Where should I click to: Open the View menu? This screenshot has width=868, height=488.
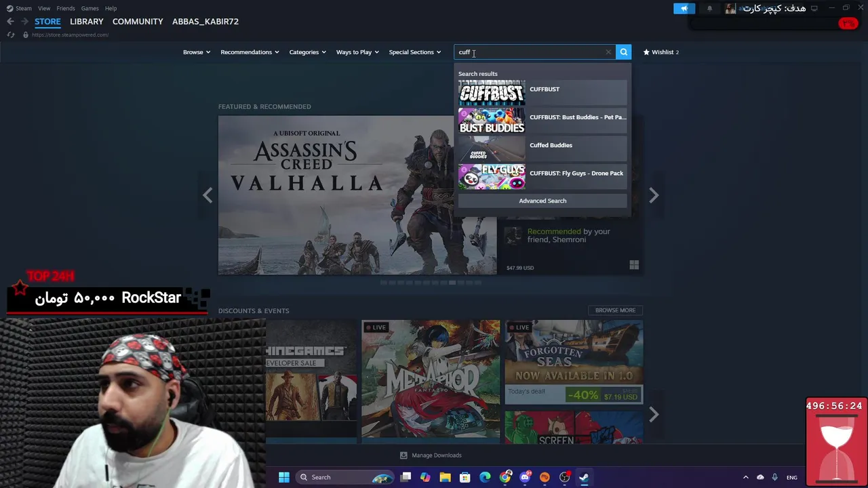point(44,8)
